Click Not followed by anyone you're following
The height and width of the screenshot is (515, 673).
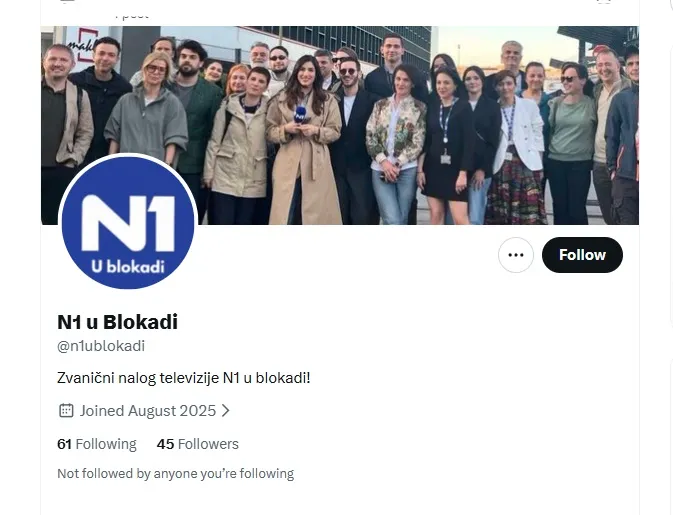(175, 473)
